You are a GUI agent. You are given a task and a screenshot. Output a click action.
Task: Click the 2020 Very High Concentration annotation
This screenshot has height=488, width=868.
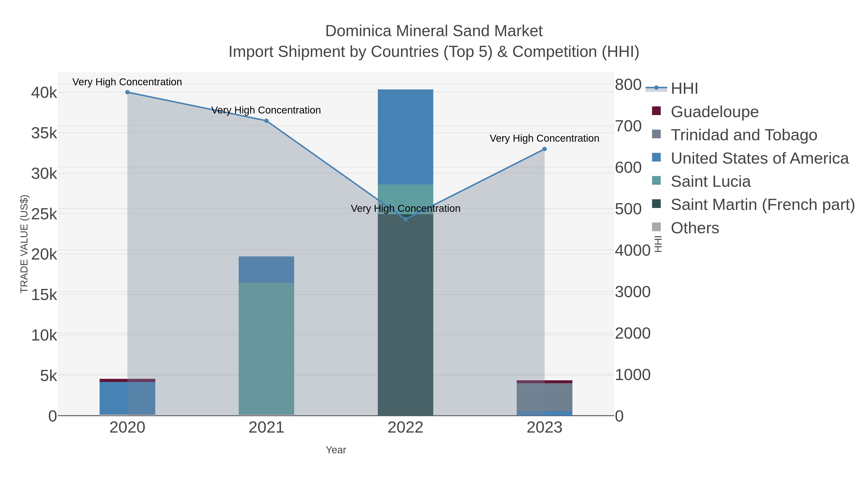point(127,82)
